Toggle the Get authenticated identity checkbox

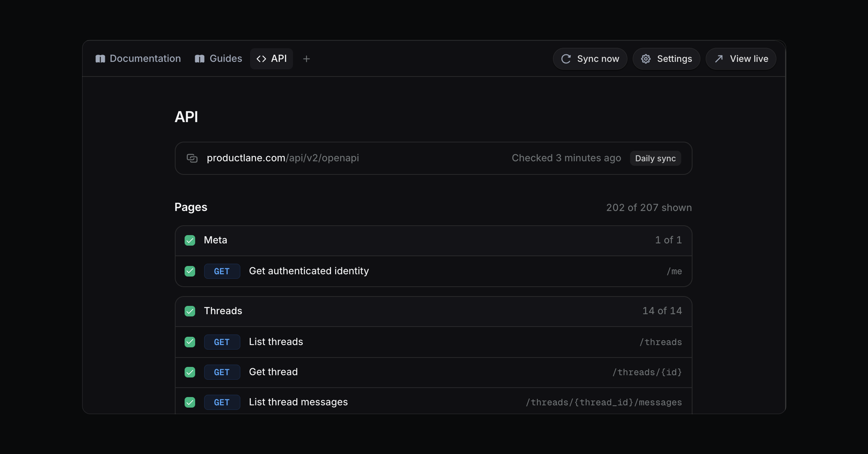(190, 271)
